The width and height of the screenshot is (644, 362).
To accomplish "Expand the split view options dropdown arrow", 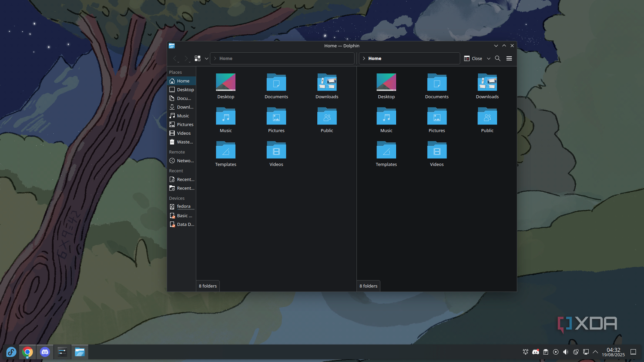I will pos(489,59).
